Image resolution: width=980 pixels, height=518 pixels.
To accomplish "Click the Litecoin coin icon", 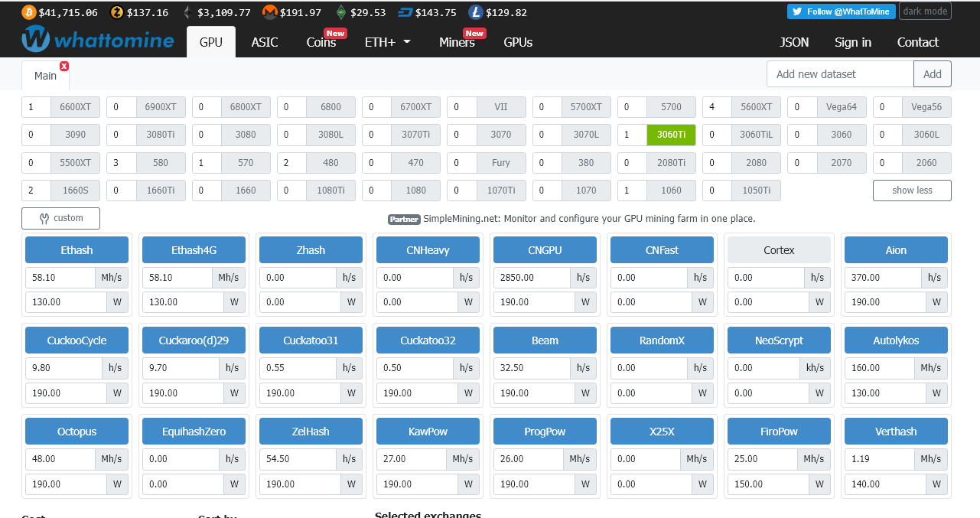I will tap(476, 12).
